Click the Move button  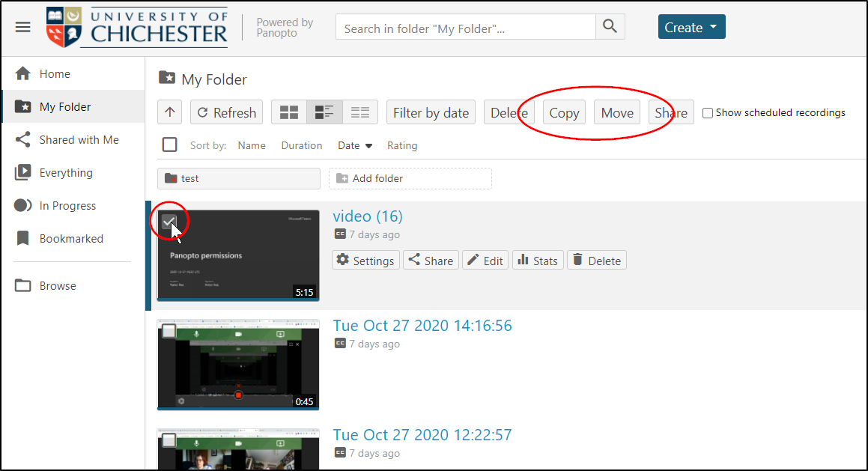point(617,113)
